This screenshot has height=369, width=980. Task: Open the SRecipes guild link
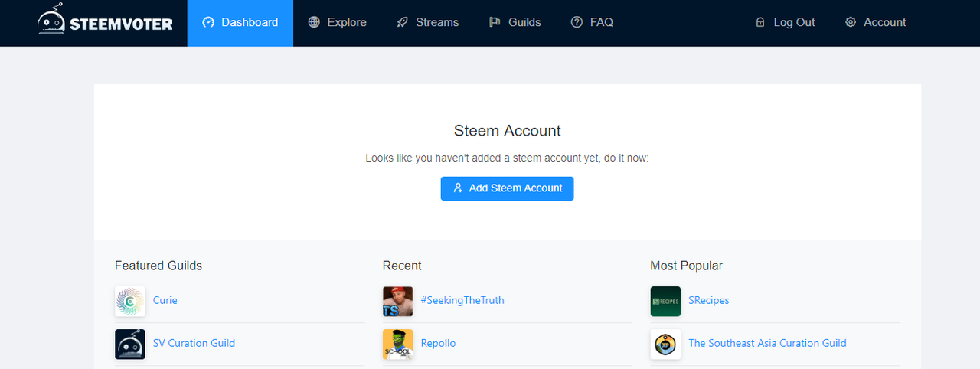(x=709, y=300)
